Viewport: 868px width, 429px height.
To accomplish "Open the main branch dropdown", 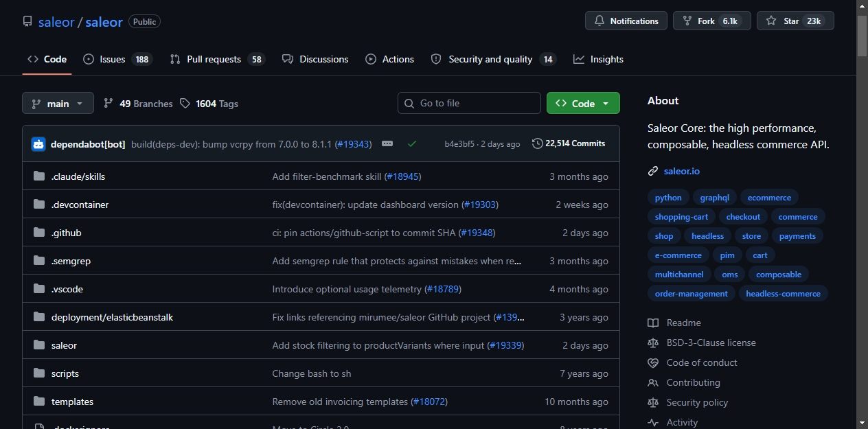I will (x=58, y=104).
